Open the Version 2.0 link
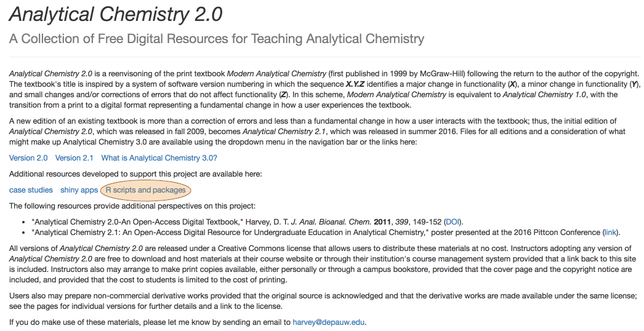Screen dimensions: 644x331 [x=28, y=158]
